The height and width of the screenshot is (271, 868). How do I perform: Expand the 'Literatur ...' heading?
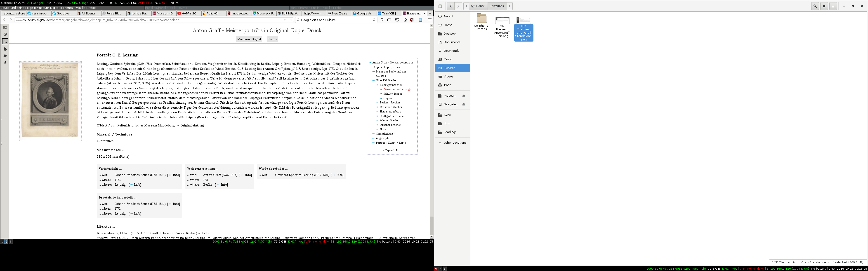[106, 227]
